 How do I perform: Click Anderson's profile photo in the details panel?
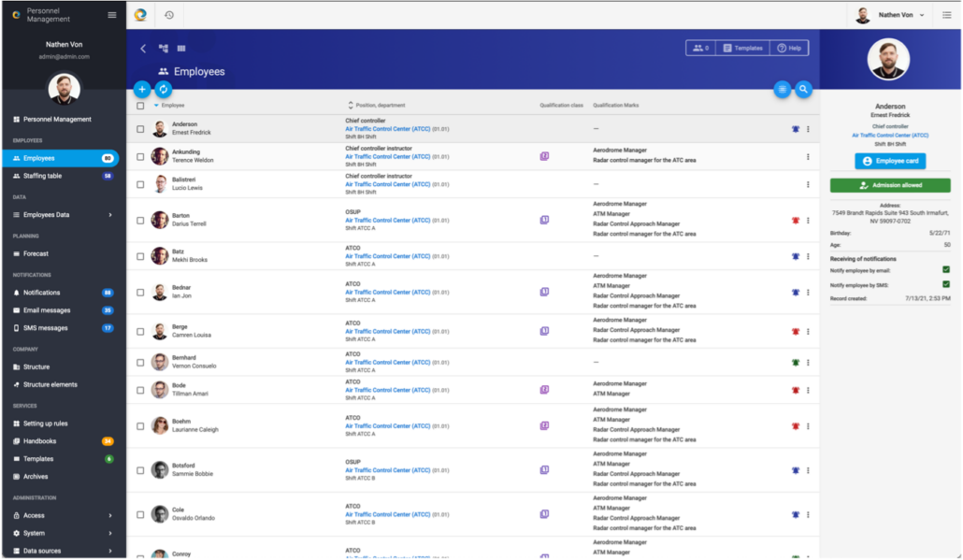coord(888,60)
